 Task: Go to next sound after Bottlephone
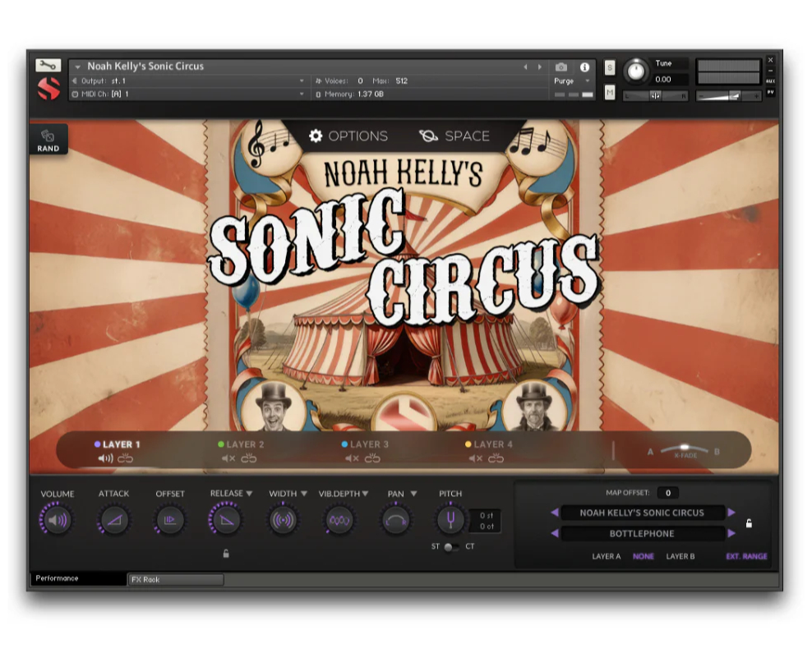731,533
